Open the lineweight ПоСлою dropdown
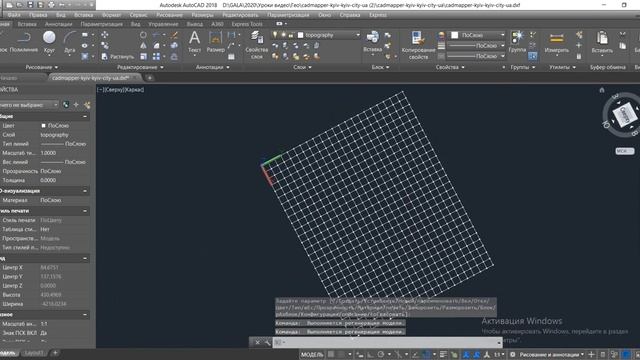The image size is (640, 360). 502,46
